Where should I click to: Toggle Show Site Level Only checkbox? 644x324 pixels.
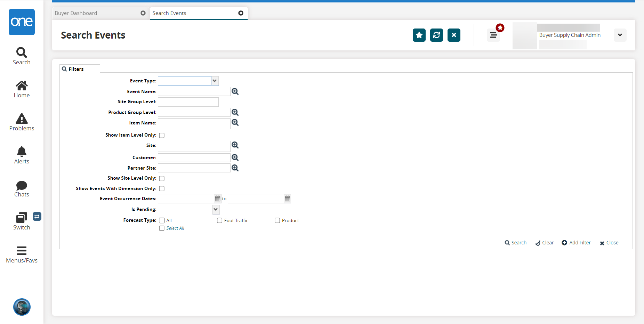pos(162,178)
